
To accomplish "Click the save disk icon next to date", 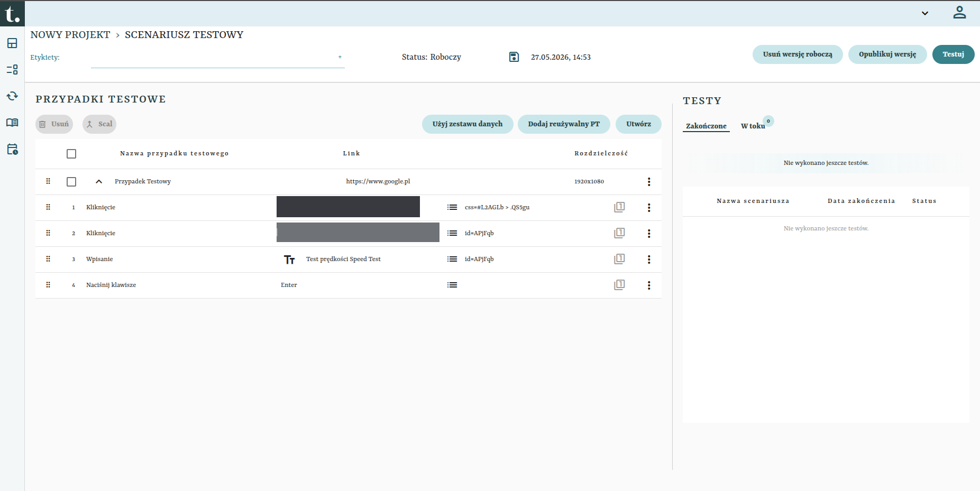I will pos(514,57).
